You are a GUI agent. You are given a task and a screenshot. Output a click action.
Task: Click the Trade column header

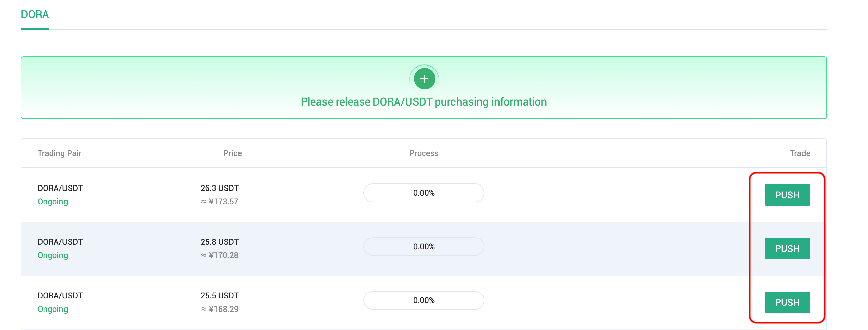pos(800,153)
